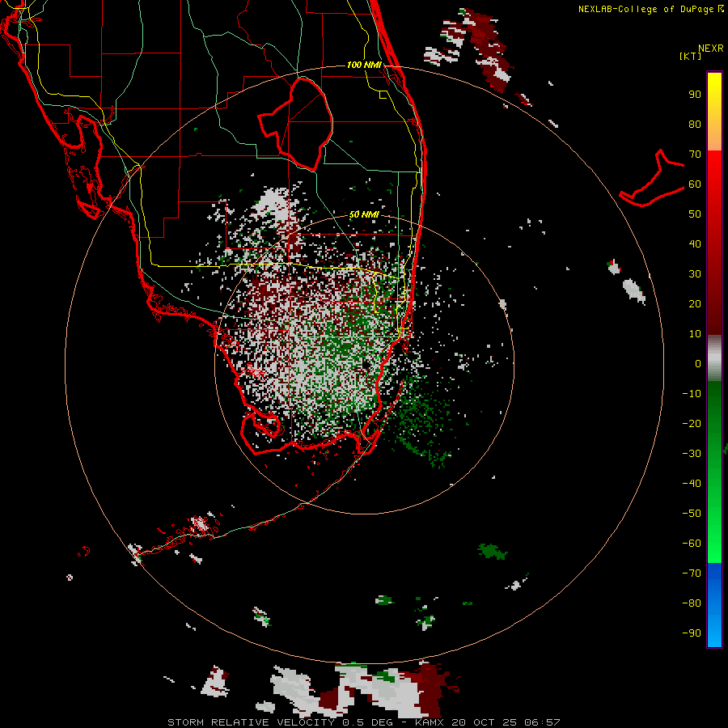
Task: Select the 30 value on the velocity scale
Action: coord(695,274)
